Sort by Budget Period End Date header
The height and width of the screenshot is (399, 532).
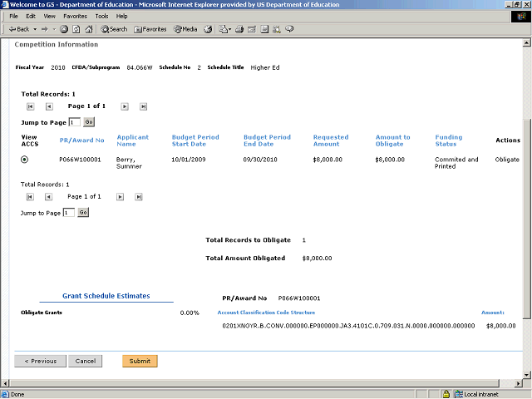click(x=267, y=140)
